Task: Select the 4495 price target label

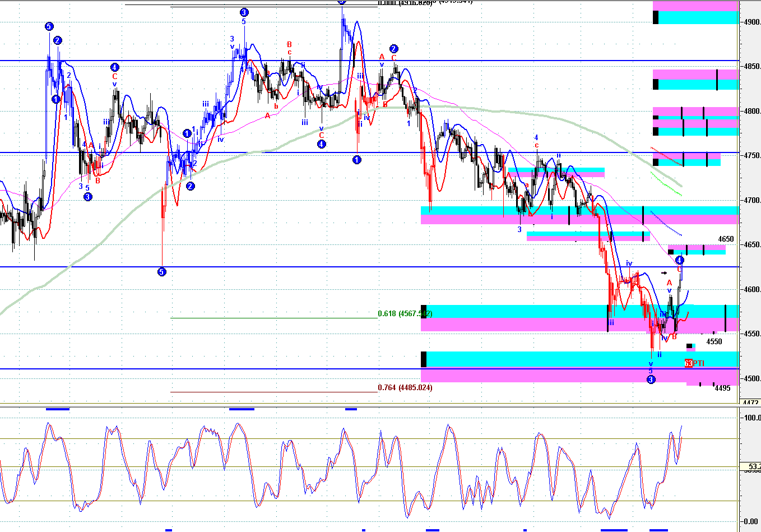Action: click(722, 388)
